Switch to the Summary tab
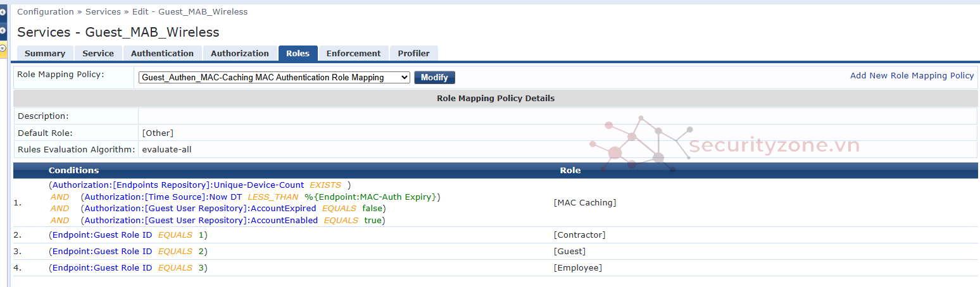Viewport: 980px width, 287px height. tap(44, 54)
